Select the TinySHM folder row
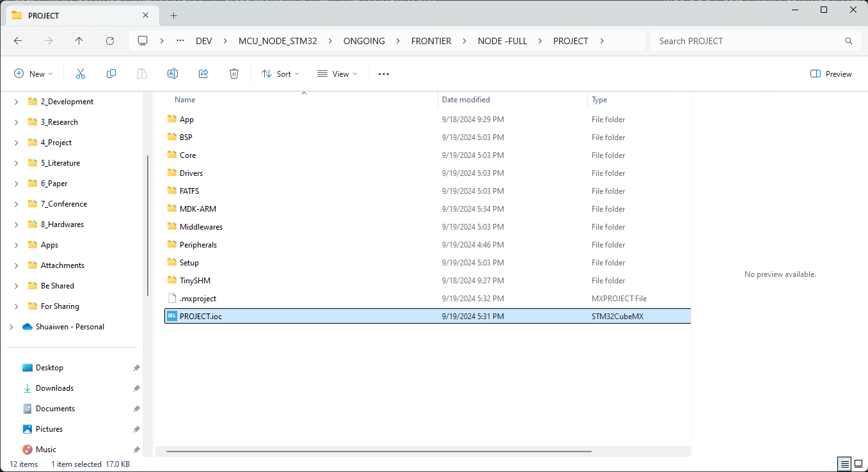 pos(427,280)
